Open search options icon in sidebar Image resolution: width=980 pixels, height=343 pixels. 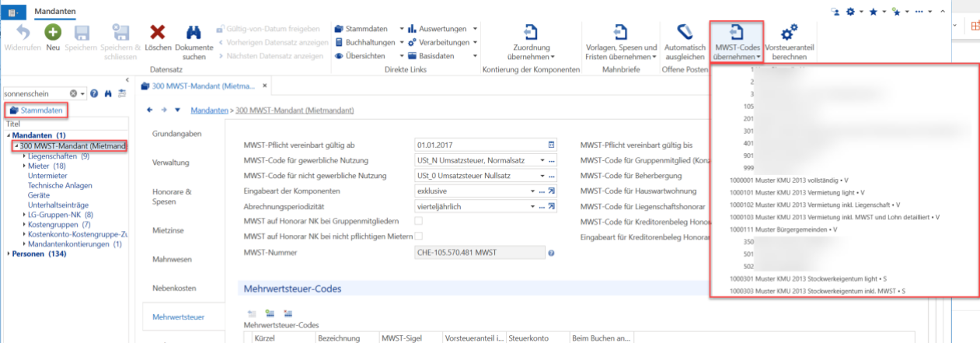(x=120, y=93)
